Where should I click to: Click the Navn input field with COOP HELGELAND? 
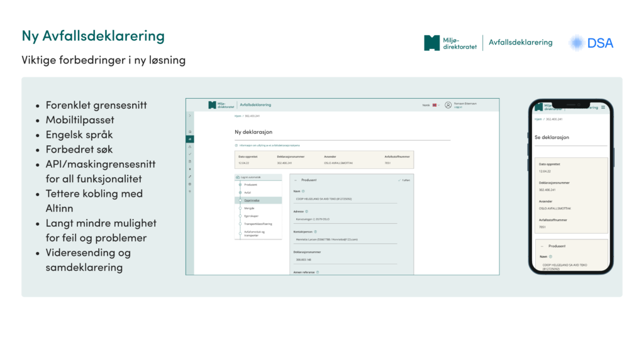[x=345, y=199]
